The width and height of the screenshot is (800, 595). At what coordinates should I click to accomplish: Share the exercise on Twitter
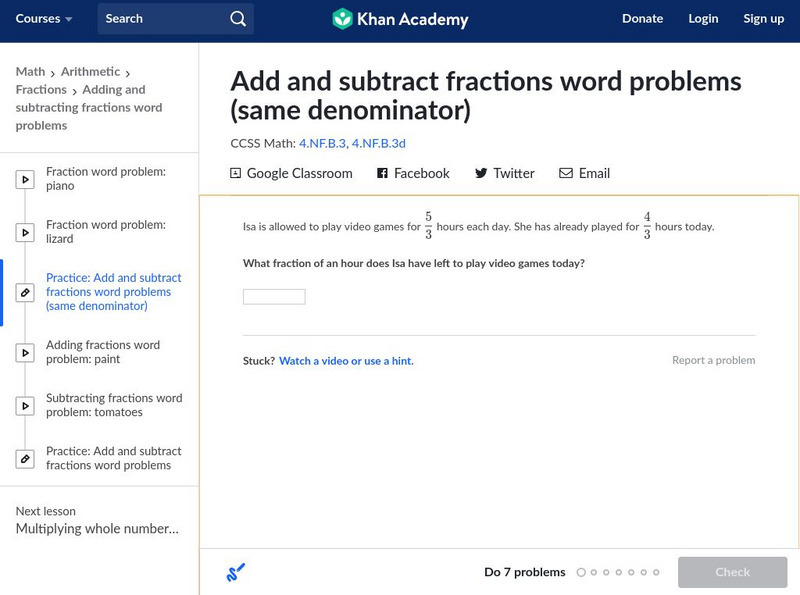[x=504, y=173]
